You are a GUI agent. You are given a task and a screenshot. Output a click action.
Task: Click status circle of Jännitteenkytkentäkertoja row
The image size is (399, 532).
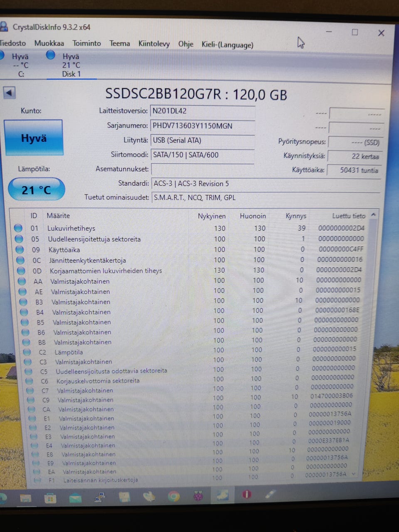point(20,260)
